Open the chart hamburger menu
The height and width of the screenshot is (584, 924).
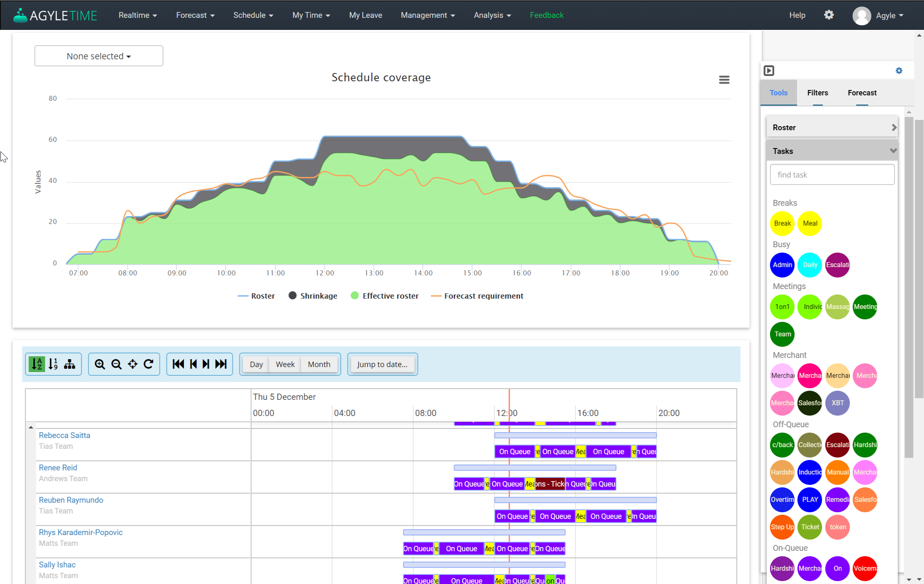click(x=724, y=80)
